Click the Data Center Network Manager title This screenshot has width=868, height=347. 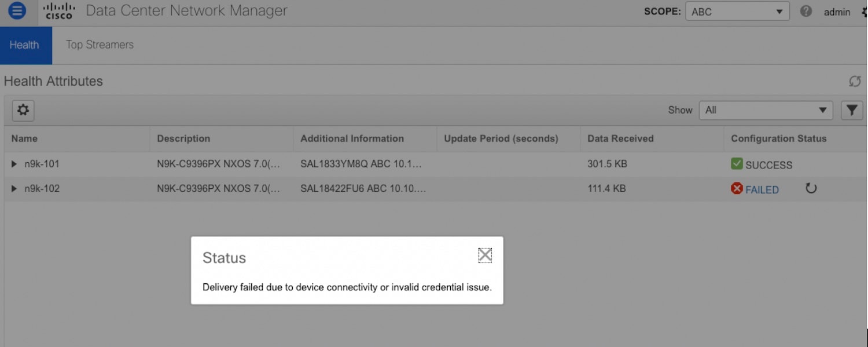tap(186, 10)
